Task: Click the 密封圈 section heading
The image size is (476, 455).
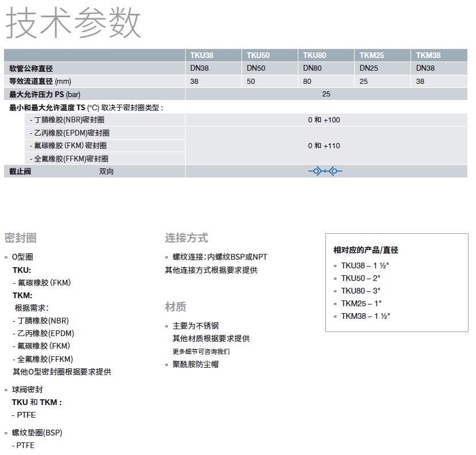Action: [x=21, y=238]
